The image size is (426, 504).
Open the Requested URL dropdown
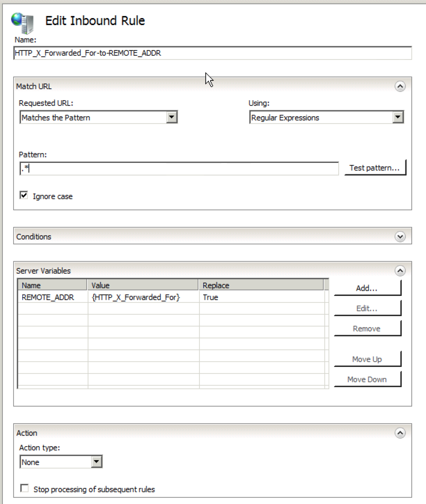pyautogui.click(x=98, y=117)
